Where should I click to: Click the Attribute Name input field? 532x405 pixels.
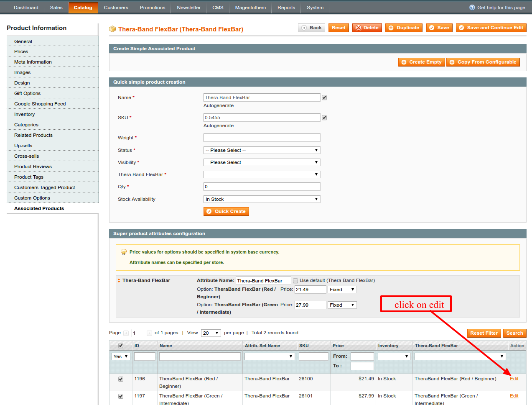263,281
